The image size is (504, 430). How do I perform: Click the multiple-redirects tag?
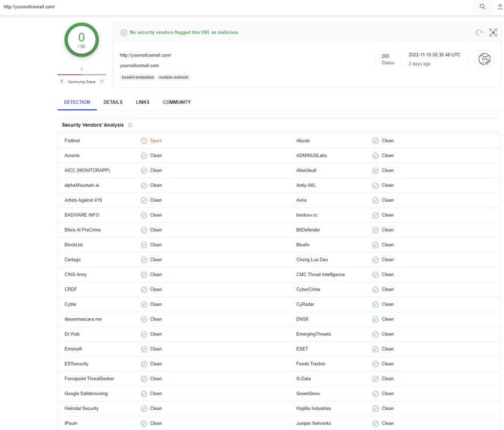[174, 77]
